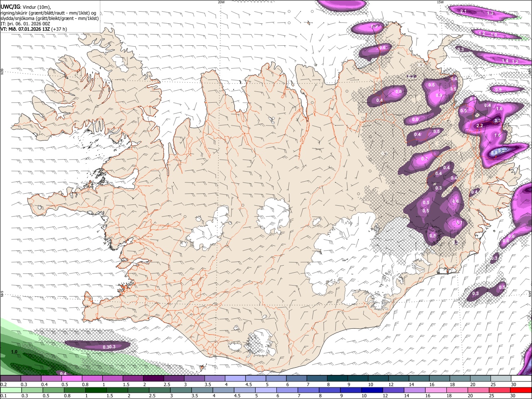
Task: Click the '15W' longitude label
Action: pyautogui.click(x=440, y=2)
